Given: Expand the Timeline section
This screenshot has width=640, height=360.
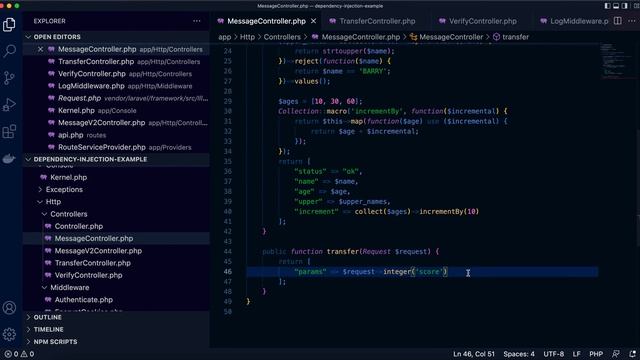Looking at the screenshot, I should (x=116, y=329).
